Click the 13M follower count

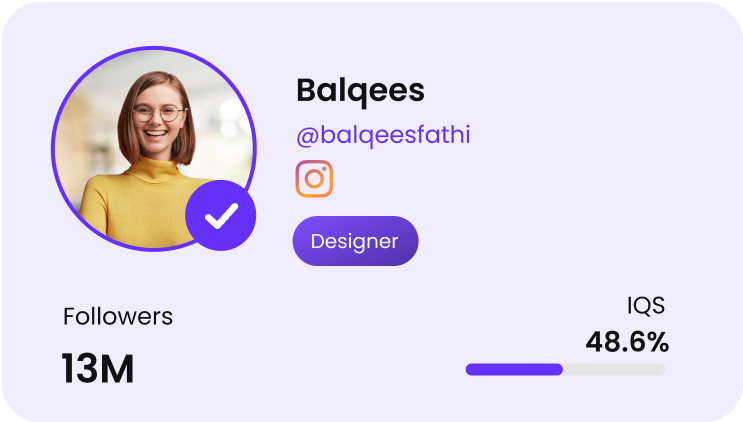point(98,368)
